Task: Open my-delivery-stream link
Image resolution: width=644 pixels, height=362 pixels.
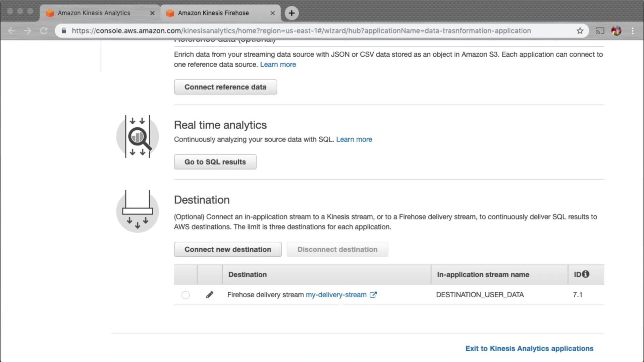Action: [x=336, y=295]
